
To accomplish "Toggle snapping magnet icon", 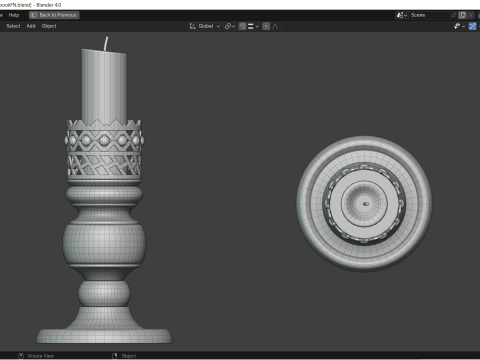I will (243, 26).
